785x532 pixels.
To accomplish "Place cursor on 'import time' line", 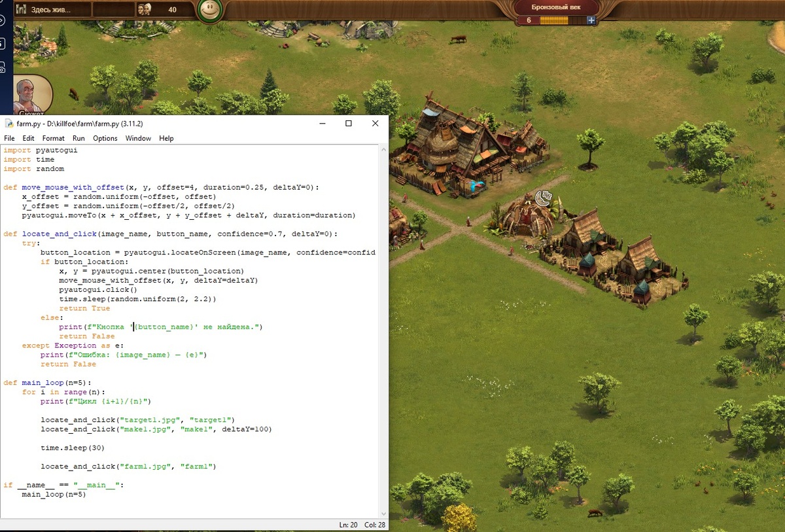I will coord(29,159).
